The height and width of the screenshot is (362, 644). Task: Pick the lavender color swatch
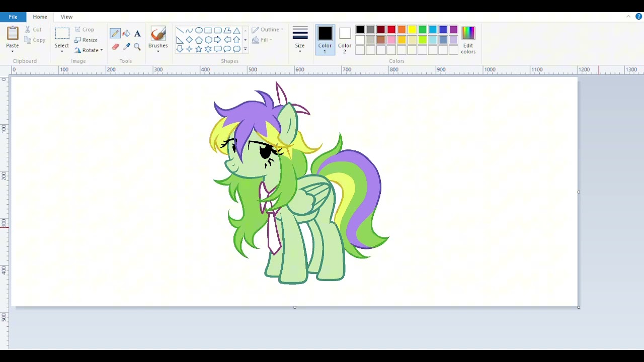(x=453, y=40)
